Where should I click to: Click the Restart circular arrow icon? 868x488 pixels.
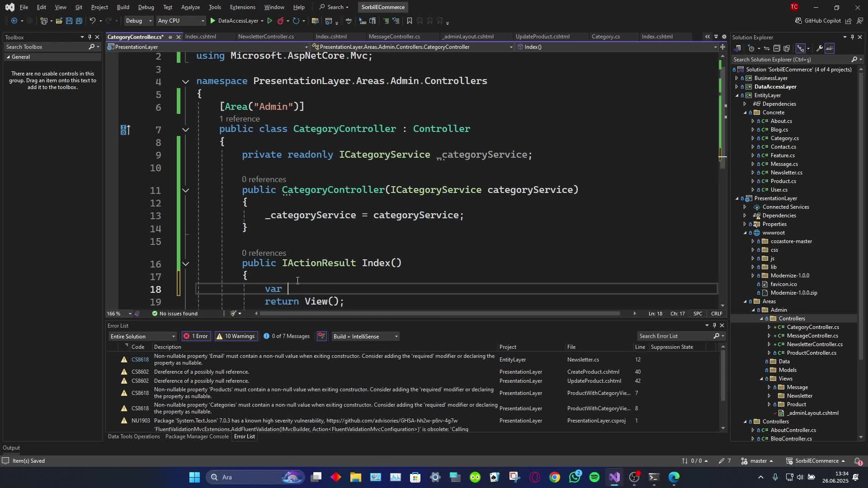[296, 21]
